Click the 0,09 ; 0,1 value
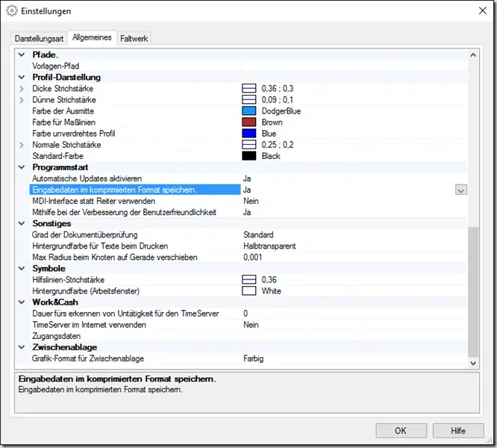This screenshot has height=448, width=497. (x=278, y=100)
